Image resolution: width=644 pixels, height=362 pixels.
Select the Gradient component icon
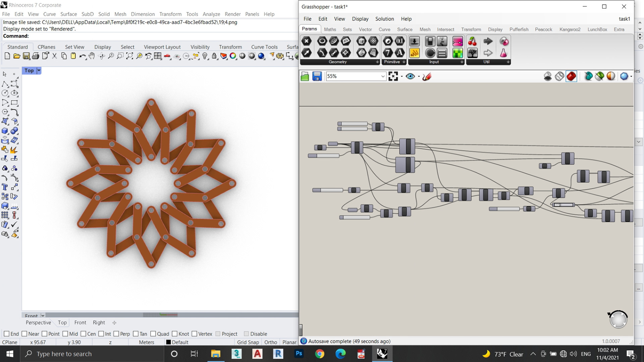(x=458, y=41)
